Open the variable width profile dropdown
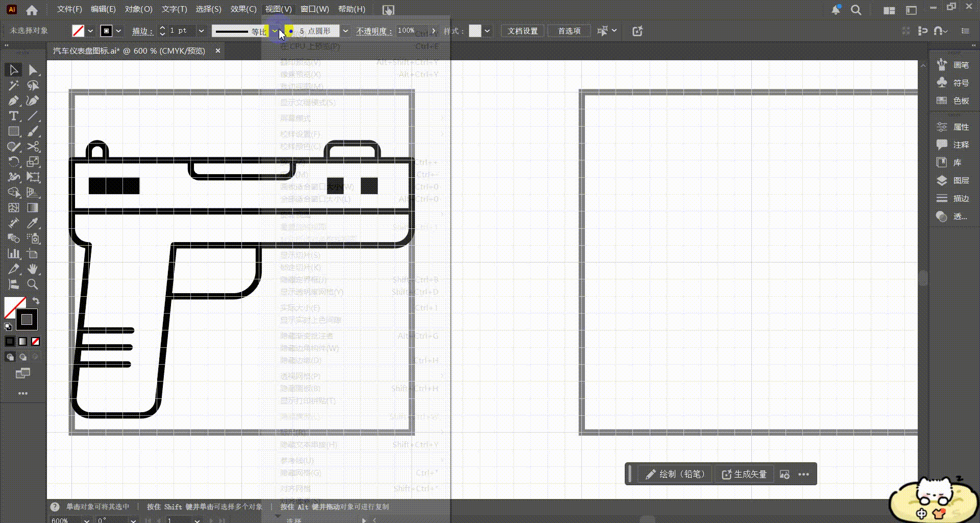980x523 pixels. click(x=275, y=31)
